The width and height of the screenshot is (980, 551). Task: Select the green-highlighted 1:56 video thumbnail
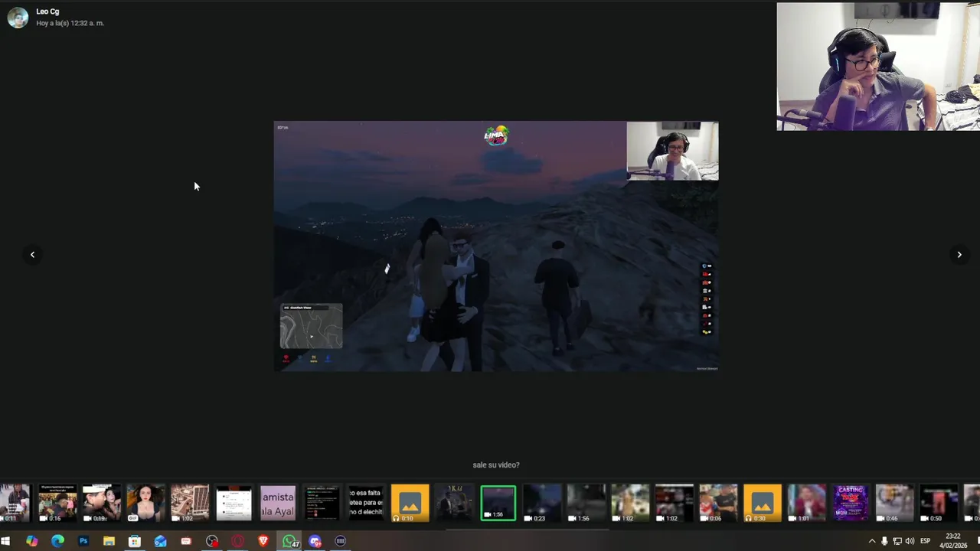[x=498, y=503]
